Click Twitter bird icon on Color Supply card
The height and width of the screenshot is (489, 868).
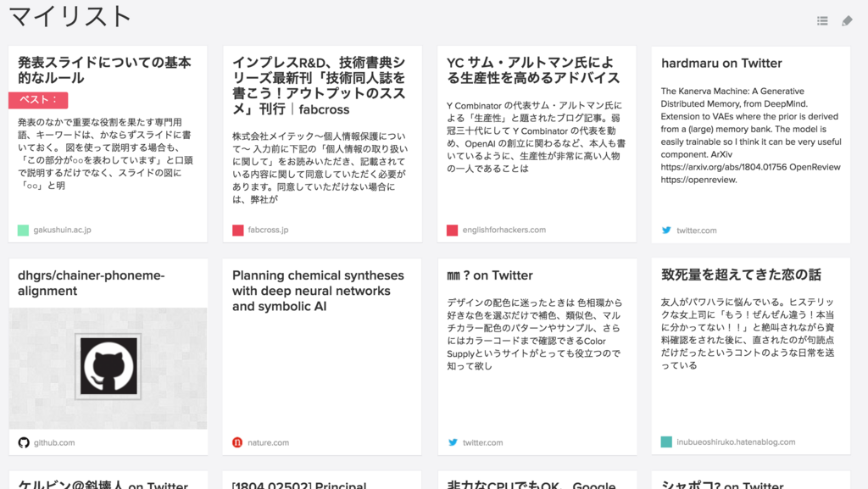pos(453,442)
